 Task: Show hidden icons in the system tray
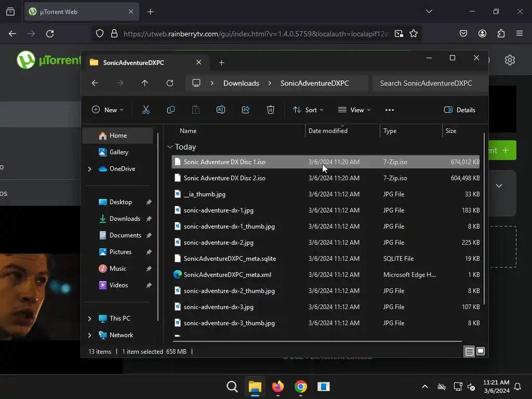(x=425, y=387)
